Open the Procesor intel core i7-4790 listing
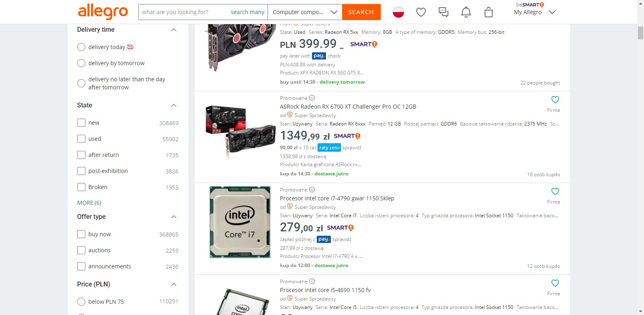The image size is (644, 315). click(x=337, y=198)
